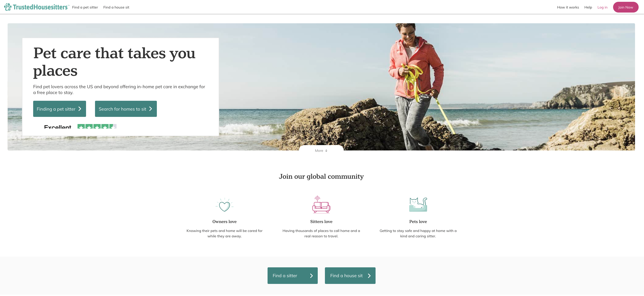Open the Help link in header
644x296 pixels.
588,7
